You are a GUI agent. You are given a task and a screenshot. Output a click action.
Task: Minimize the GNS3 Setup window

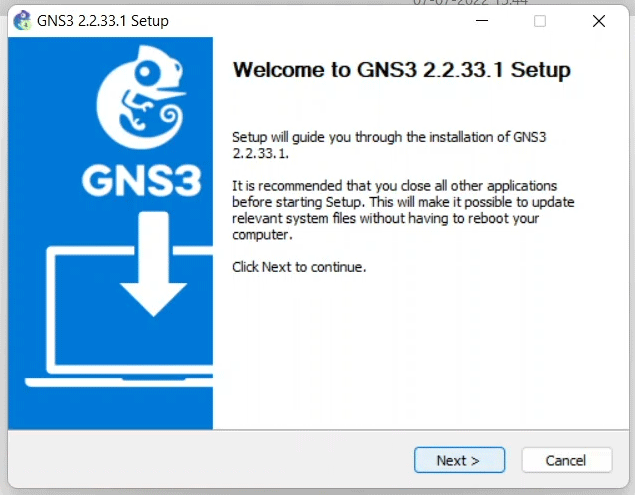(482, 21)
